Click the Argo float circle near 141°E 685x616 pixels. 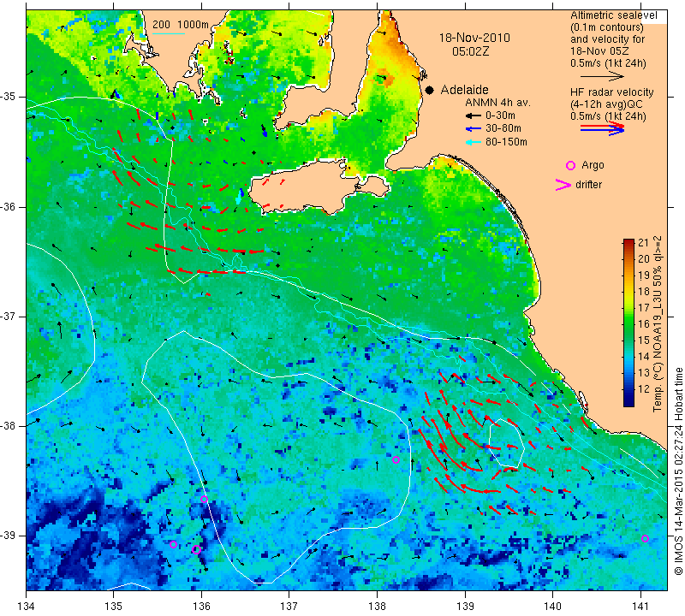645,538
